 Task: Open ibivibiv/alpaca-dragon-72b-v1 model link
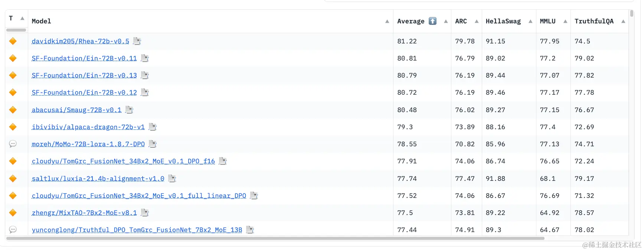[88, 127]
